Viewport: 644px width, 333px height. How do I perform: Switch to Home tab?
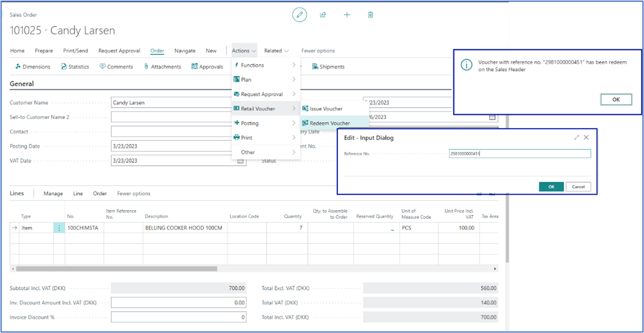17,51
